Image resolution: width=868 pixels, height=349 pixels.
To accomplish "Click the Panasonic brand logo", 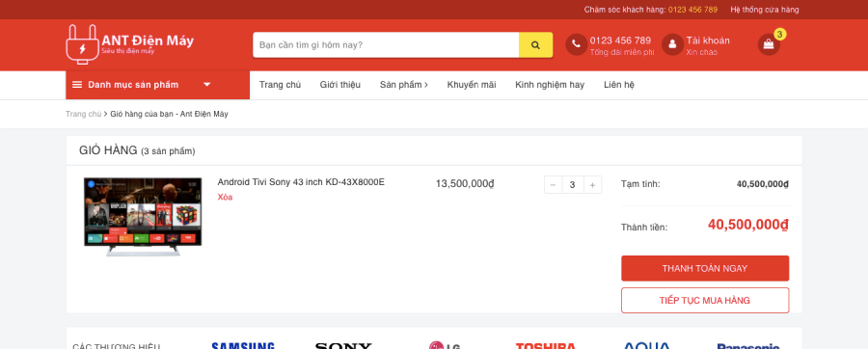I will pyautogui.click(x=747, y=346).
